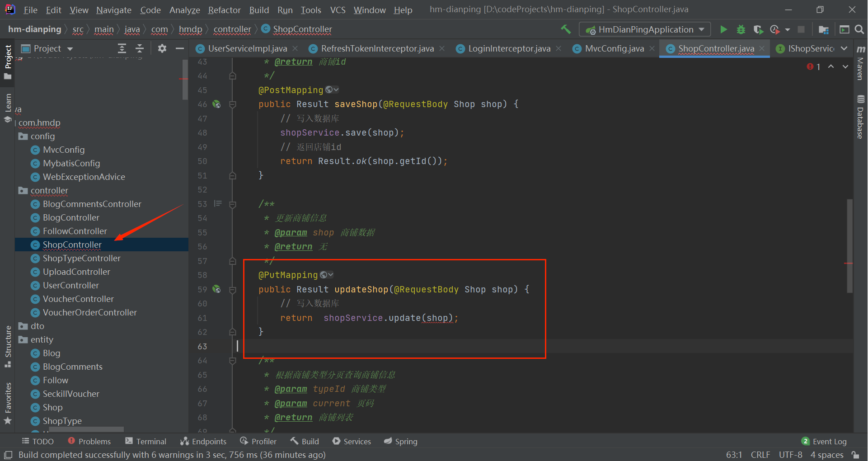The image size is (868, 461).
Task: Switch to the LoginInterceptor.java tab
Action: tap(509, 48)
